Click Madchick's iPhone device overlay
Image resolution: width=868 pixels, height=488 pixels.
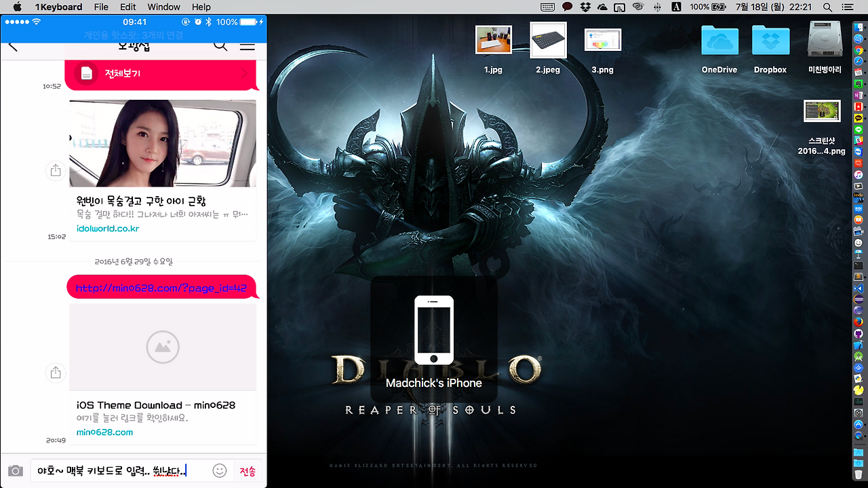pos(434,339)
